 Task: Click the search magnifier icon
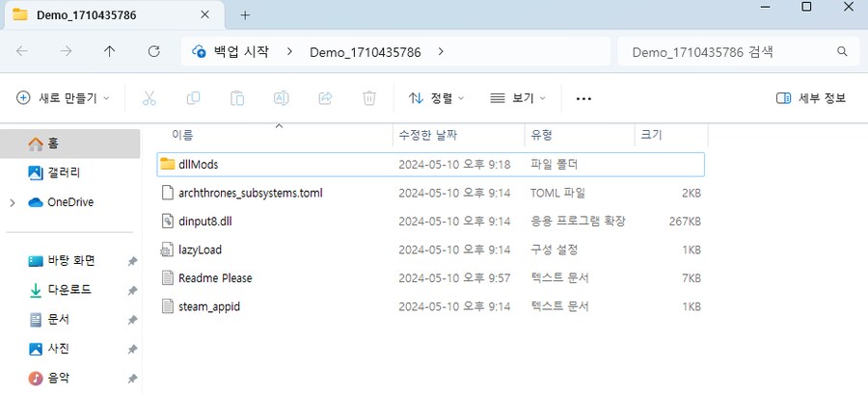(x=842, y=51)
